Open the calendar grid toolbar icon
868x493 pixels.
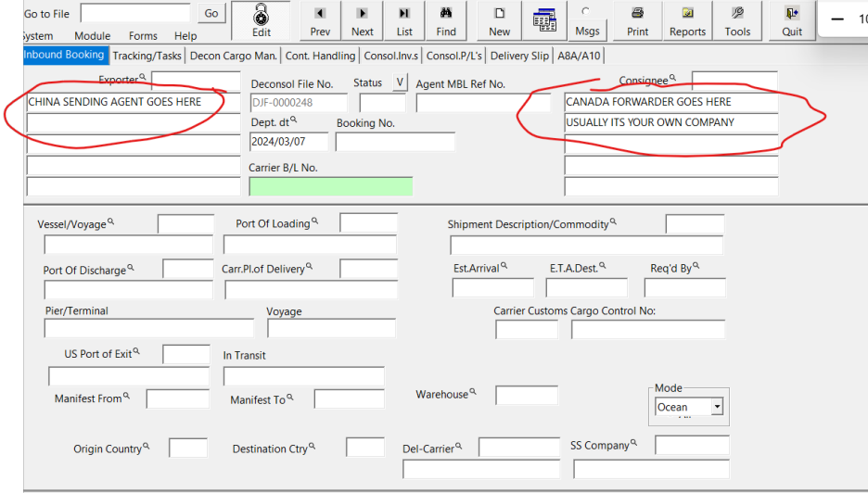pos(544,19)
